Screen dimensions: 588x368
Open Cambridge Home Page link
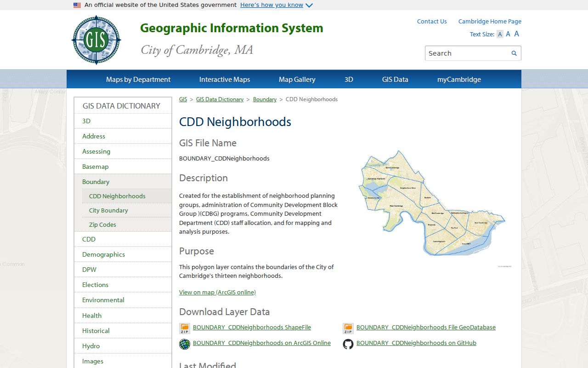coord(490,21)
